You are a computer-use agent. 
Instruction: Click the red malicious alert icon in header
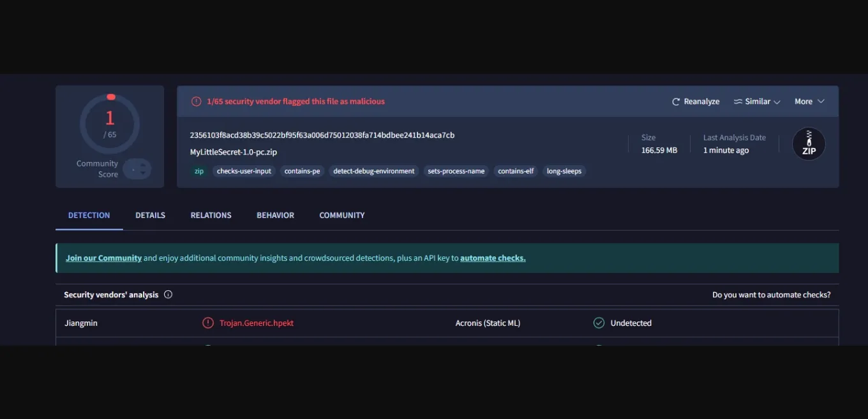click(196, 101)
